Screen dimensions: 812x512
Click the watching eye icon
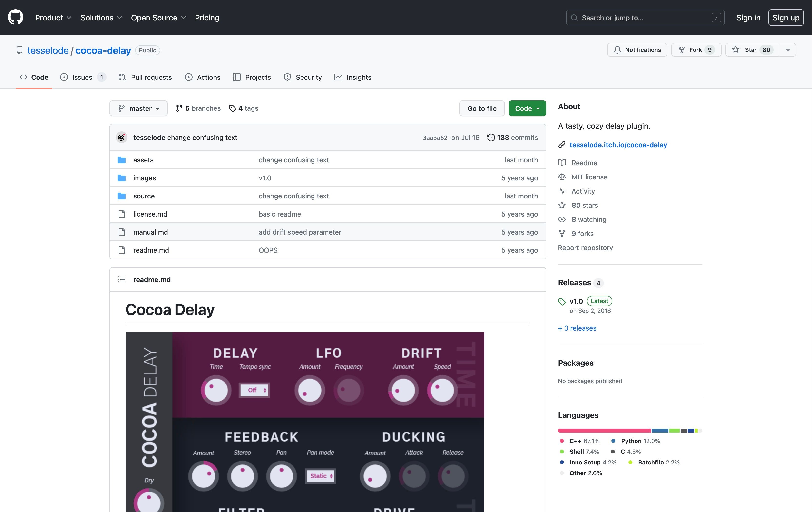point(562,219)
